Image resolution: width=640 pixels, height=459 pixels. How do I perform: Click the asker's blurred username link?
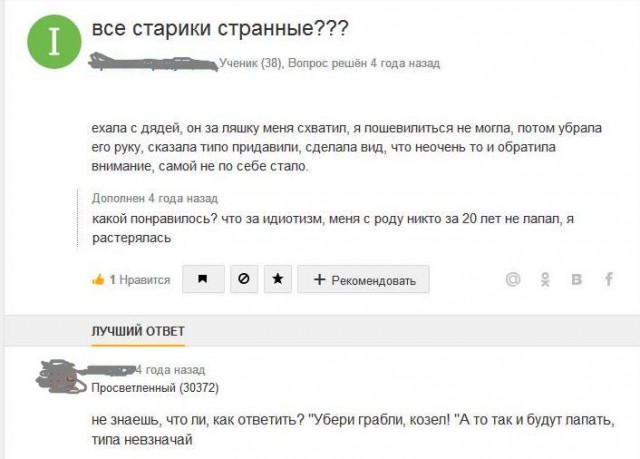[153, 64]
